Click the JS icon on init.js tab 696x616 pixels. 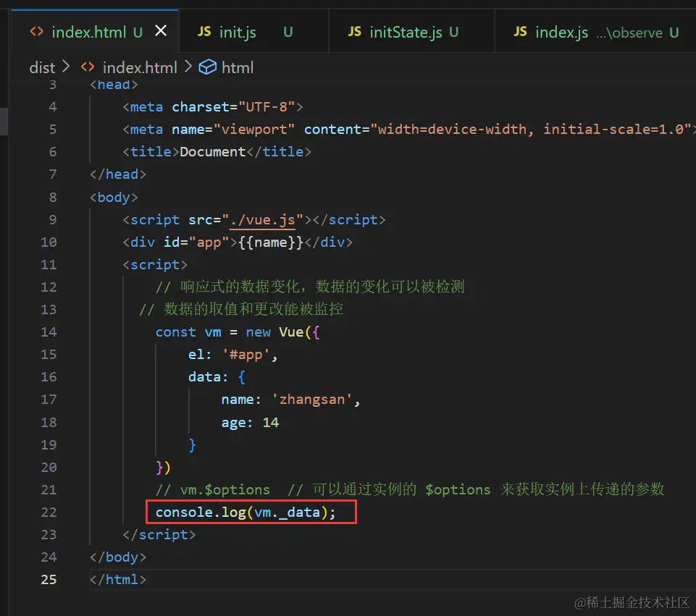tap(204, 31)
